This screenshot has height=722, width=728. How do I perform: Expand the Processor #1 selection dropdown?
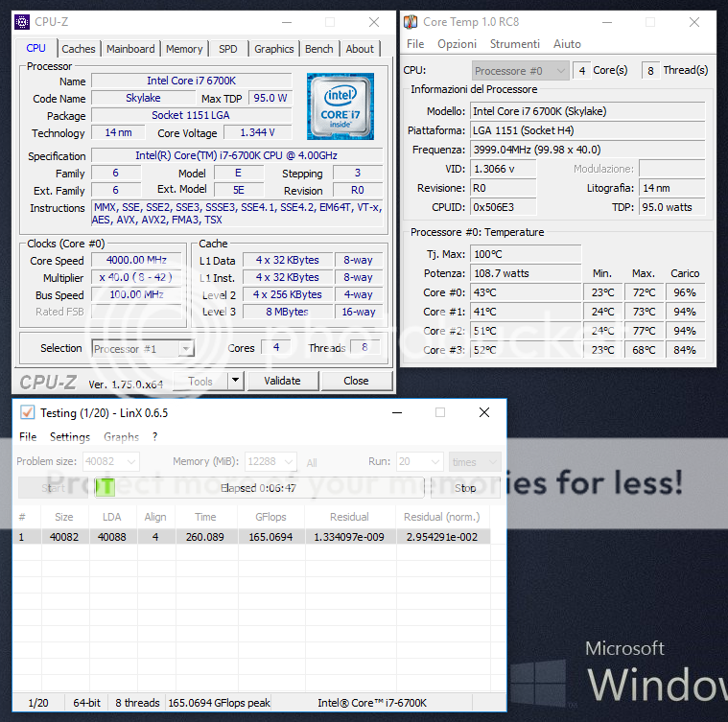click(186, 349)
